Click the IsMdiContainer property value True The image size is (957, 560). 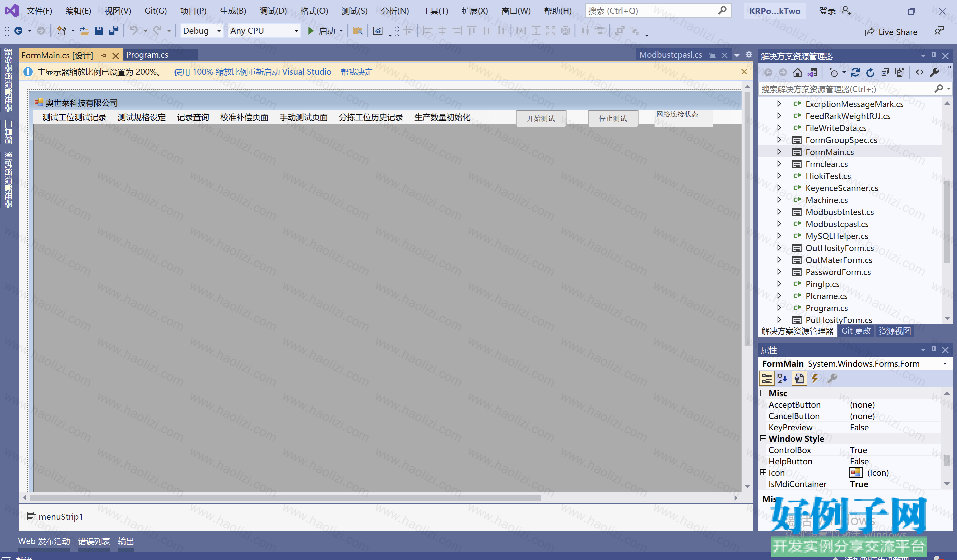click(859, 484)
